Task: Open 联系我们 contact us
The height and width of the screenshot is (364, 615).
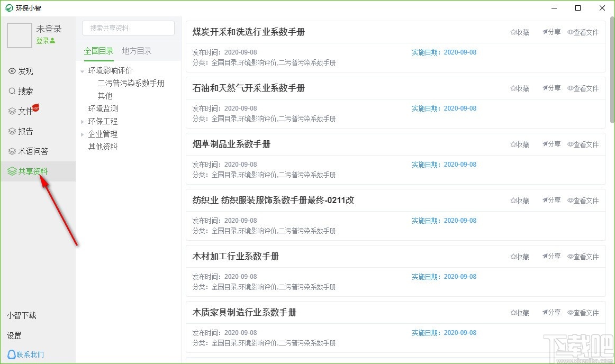Action: click(25, 354)
